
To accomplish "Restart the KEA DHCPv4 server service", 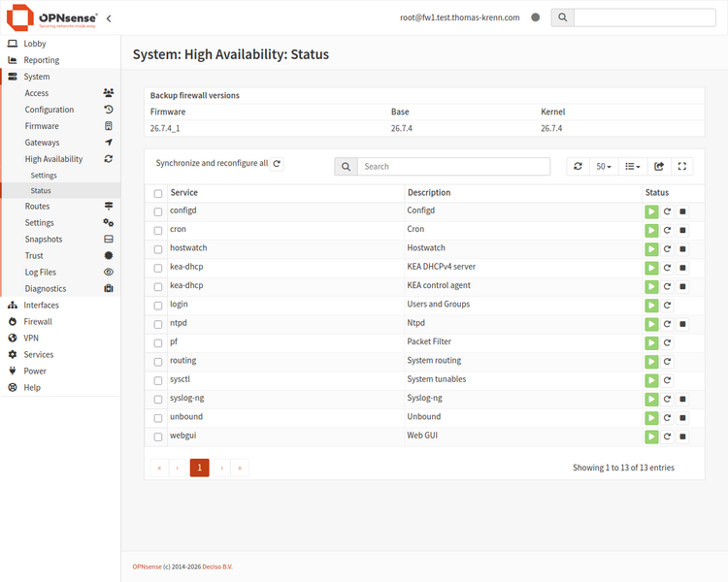I will pyautogui.click(x=667, y=268).
